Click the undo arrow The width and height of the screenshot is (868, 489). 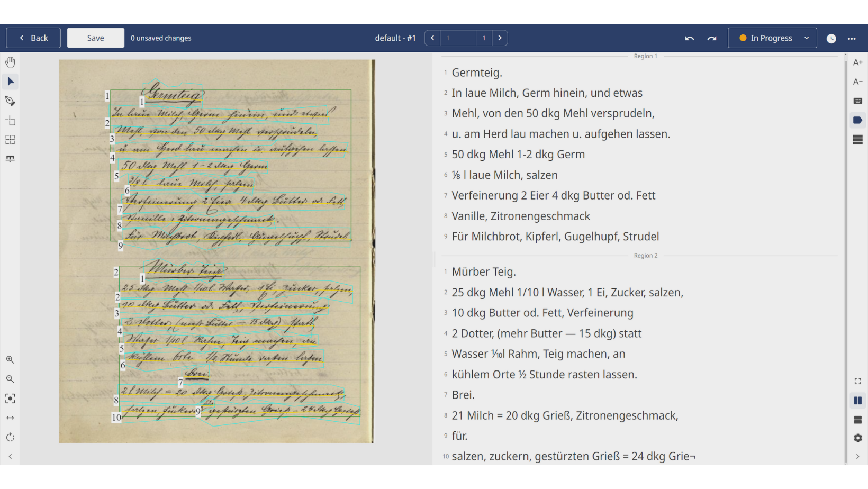pyautogui.click(x=689, y=38)
